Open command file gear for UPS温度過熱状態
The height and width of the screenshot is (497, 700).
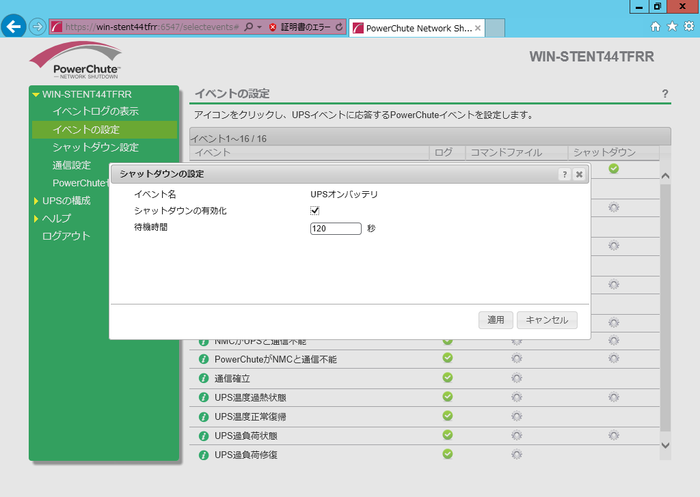517,397
